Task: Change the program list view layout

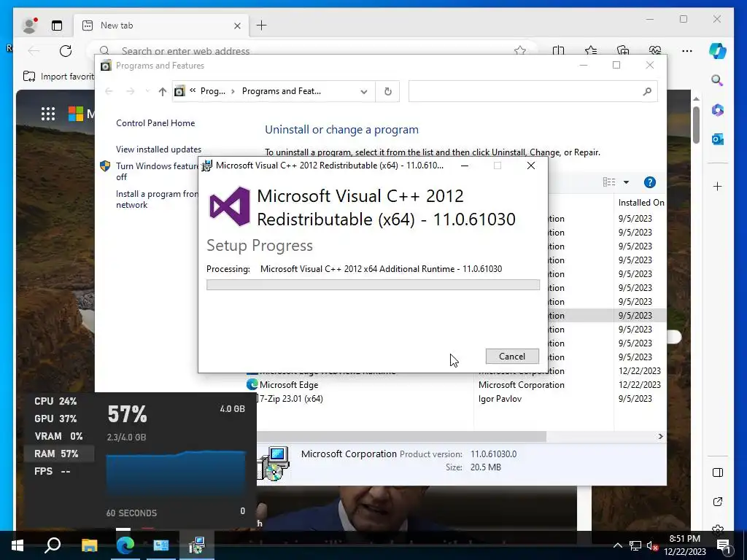Action: (609, 182)
